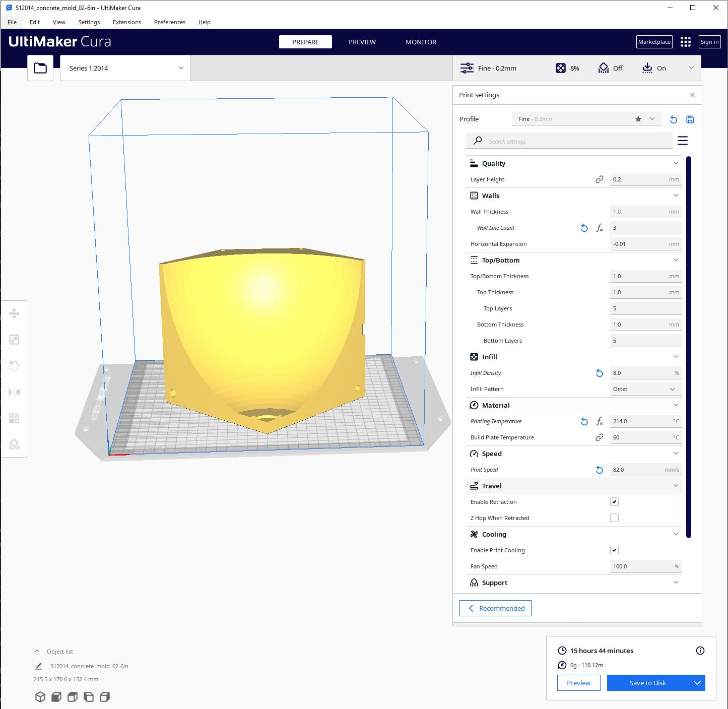Click the Search settings field
This screenshot has width=728, height=709.
point(569,141)
